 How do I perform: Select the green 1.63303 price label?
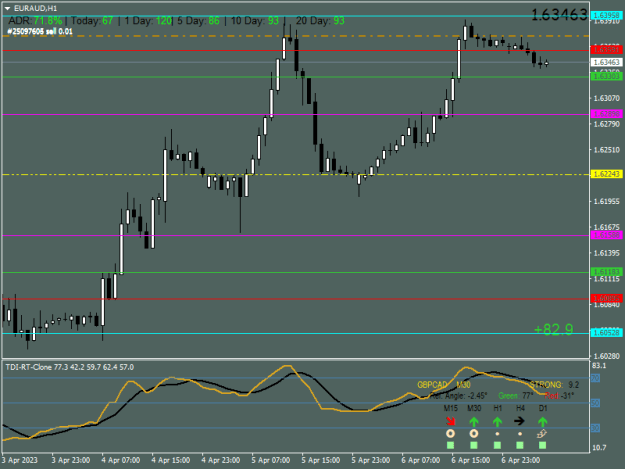pos(606,76)
